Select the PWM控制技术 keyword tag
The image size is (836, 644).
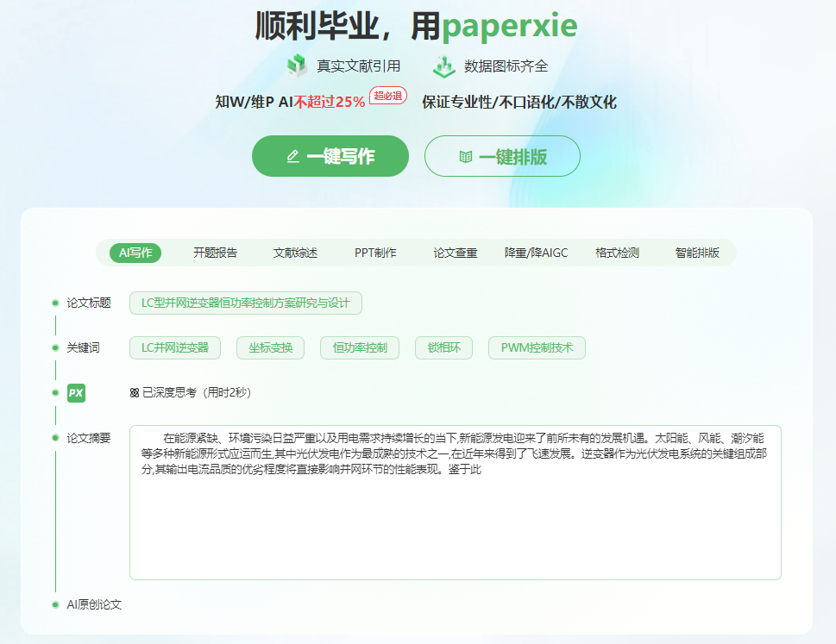pos(537,347)
